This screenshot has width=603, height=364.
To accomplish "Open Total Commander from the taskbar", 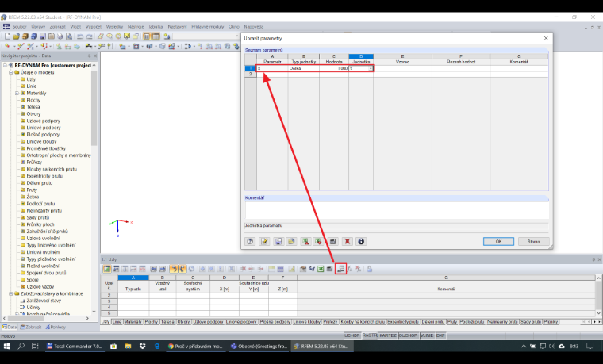I will 75,346.
